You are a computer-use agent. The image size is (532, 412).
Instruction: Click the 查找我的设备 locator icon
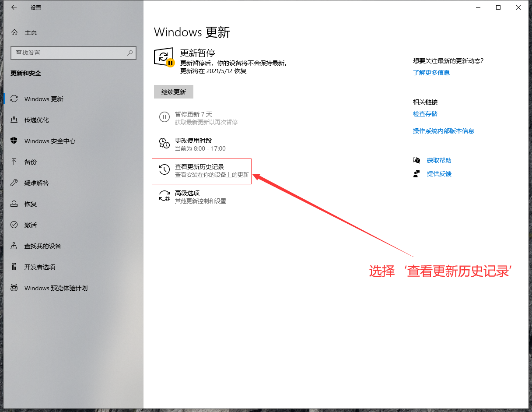(x=14, y=246)
